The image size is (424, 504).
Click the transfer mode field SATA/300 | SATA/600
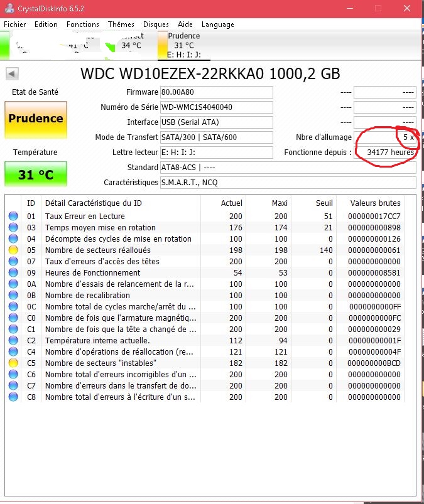pos(217,137)
